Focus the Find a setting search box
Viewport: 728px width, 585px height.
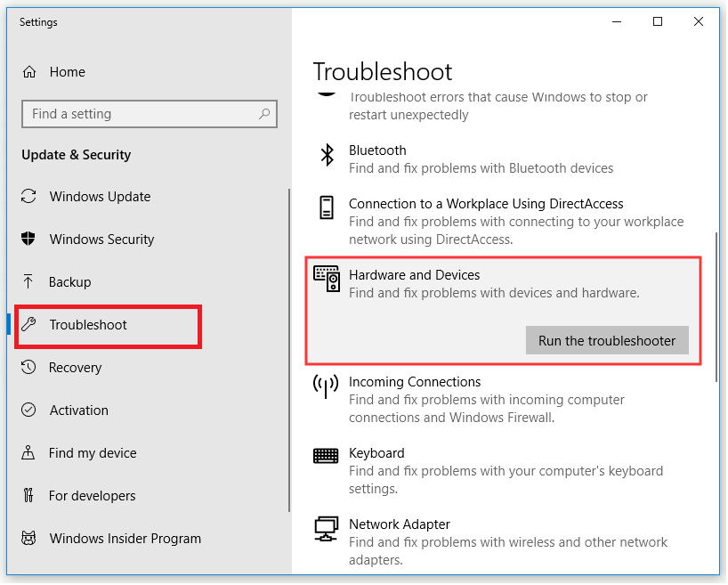(150, 114)
